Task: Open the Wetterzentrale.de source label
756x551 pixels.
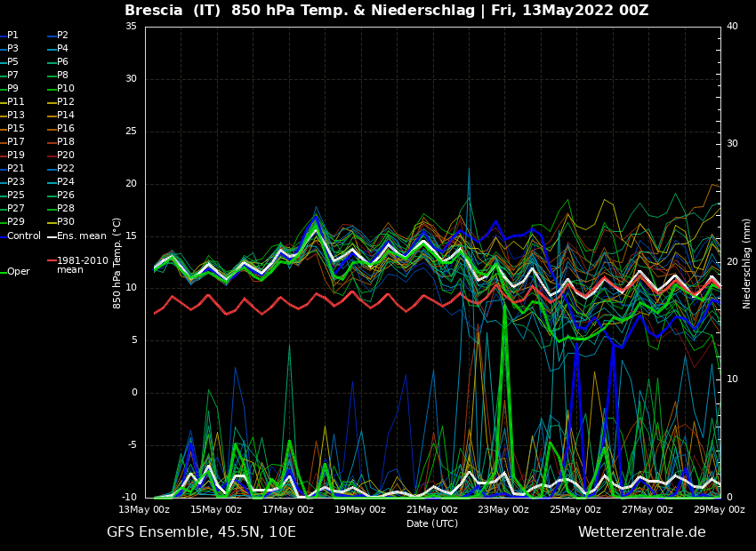Action: coord(642,532)
